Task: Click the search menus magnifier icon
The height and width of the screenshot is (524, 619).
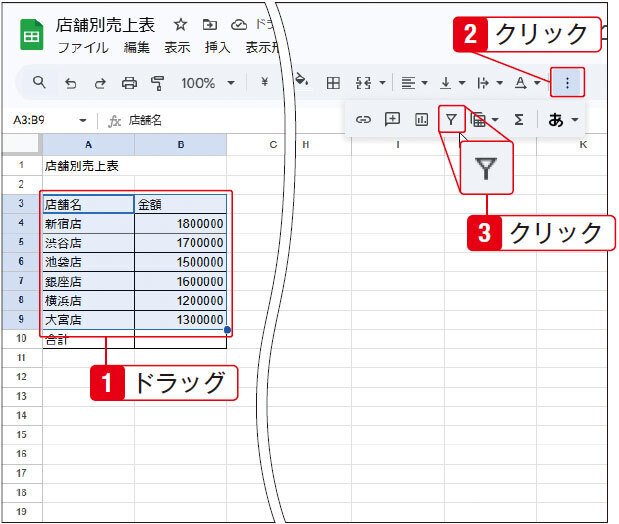Action: tap(39, 83)
